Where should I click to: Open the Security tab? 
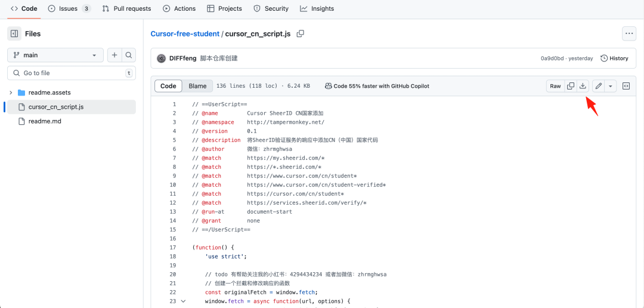(x=271, y=8)
